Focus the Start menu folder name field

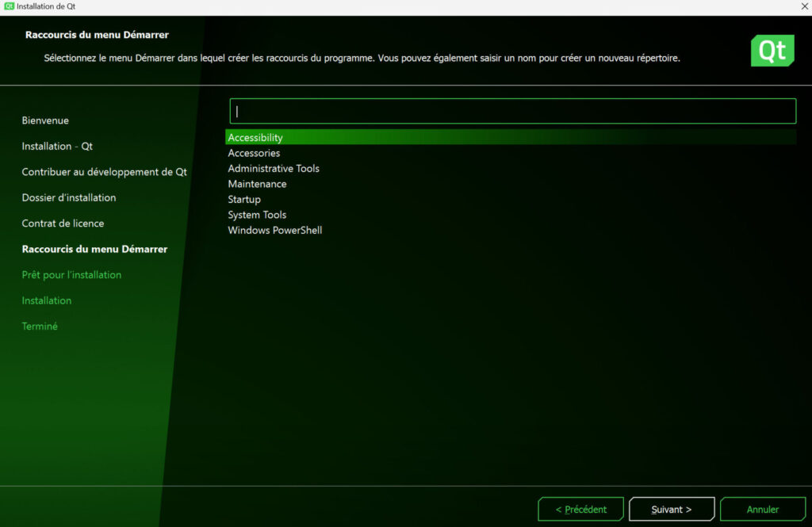[x=512, y=111]
